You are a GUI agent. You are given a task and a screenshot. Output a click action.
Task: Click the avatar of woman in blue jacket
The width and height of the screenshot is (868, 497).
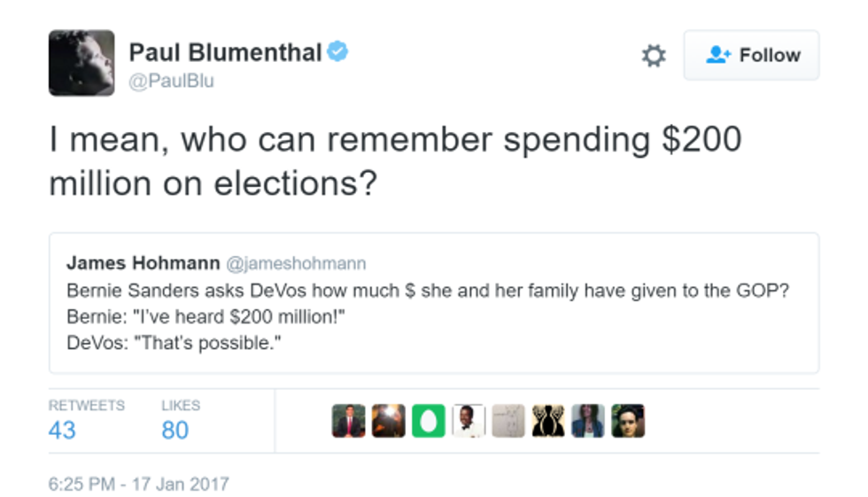[587, 421]
